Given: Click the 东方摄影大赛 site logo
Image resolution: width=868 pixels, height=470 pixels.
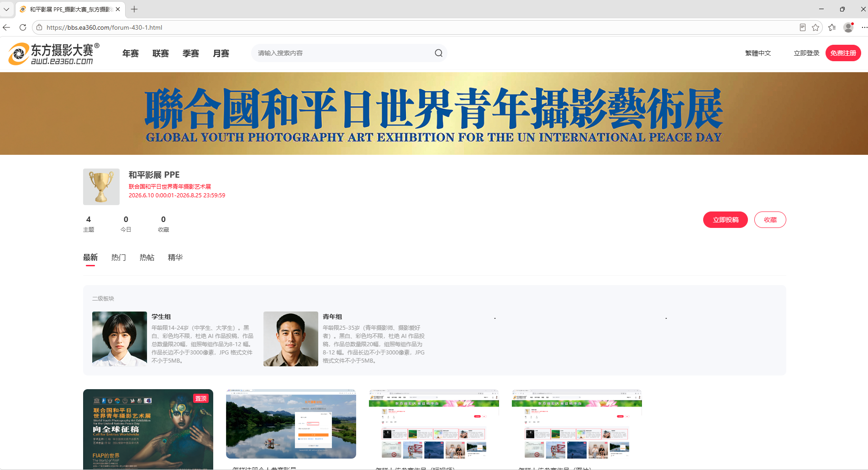Looking at the screenshot, I should click(x=54, y=54).
